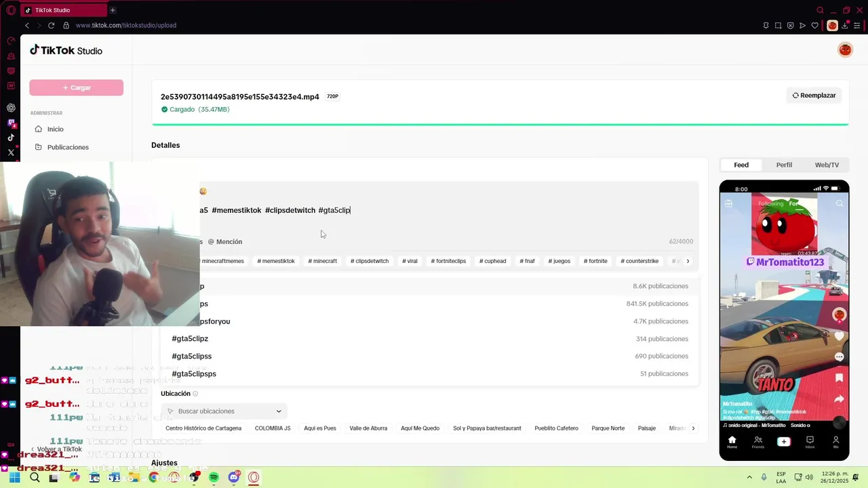Screen dimensions: 868x488
Task: Switch preview to Feed tab
Action: (x=741, y=165)
